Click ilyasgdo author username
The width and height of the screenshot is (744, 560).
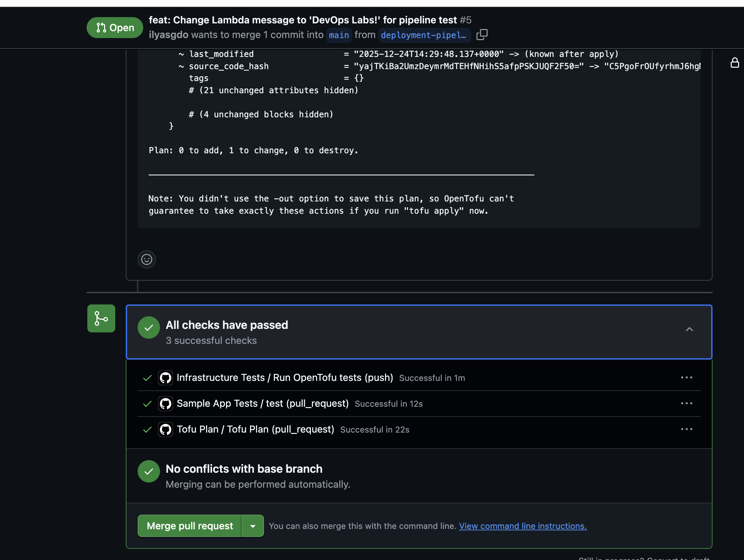click(x=168, y=35)
